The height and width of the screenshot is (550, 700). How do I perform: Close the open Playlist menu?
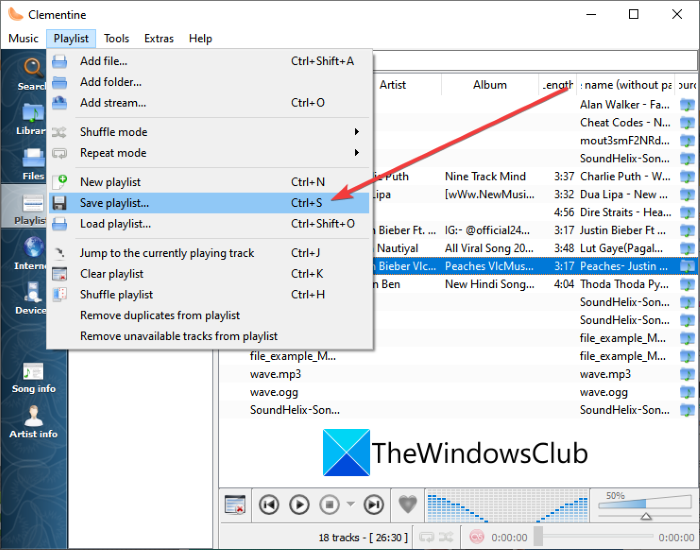point(71,38)
